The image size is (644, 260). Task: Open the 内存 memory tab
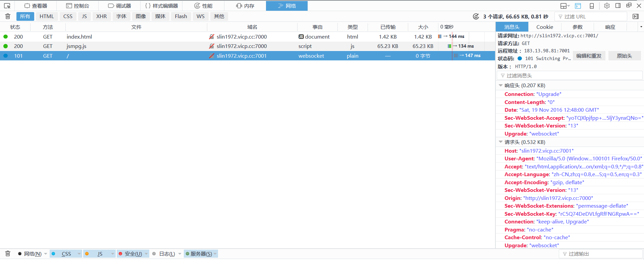pyautogui.click(x=245, y=6)
